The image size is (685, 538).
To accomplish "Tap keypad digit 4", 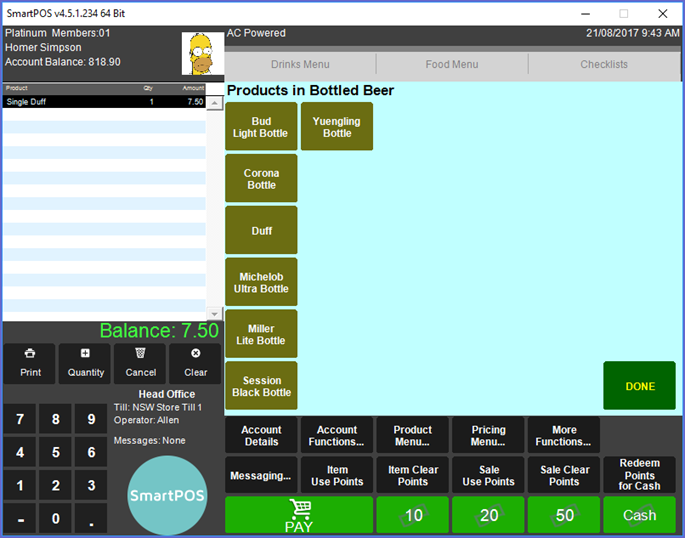I will [20, 452].
